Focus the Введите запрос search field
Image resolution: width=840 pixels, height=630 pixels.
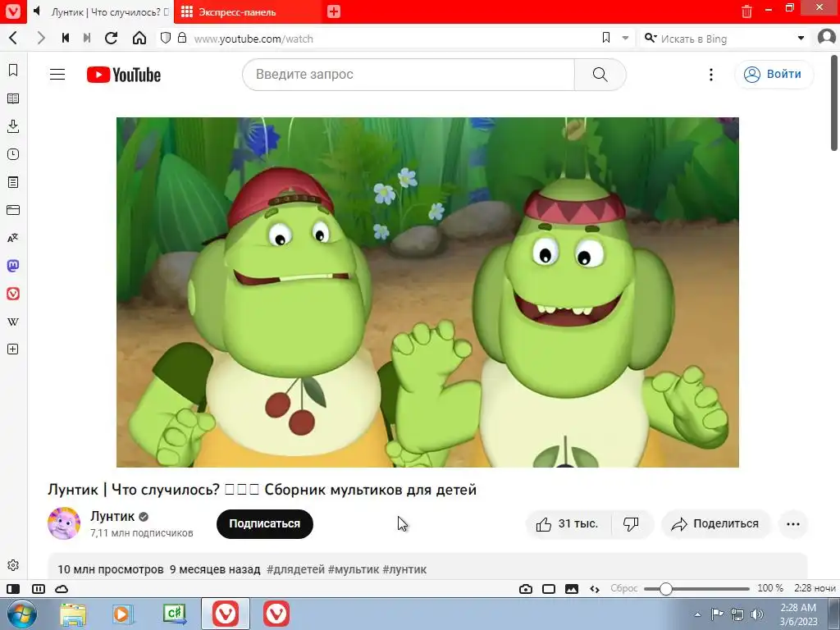coord(409,75)
